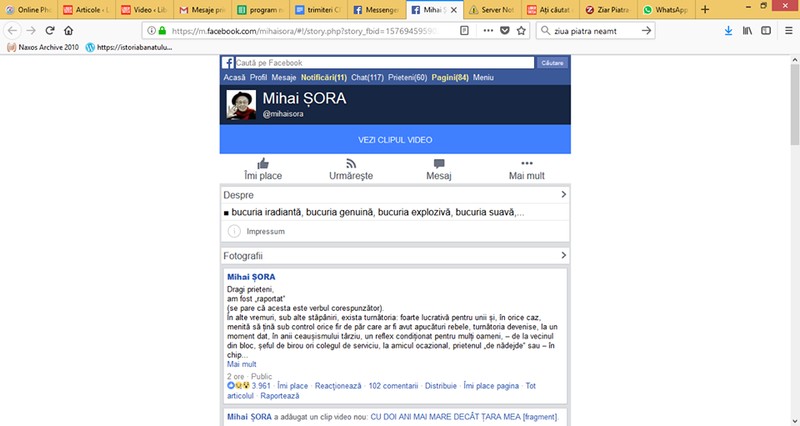Close the Mihai Șora tab
Image resolution: width=800 pixels, height=426 pixels.
click(x=454, y=10)
